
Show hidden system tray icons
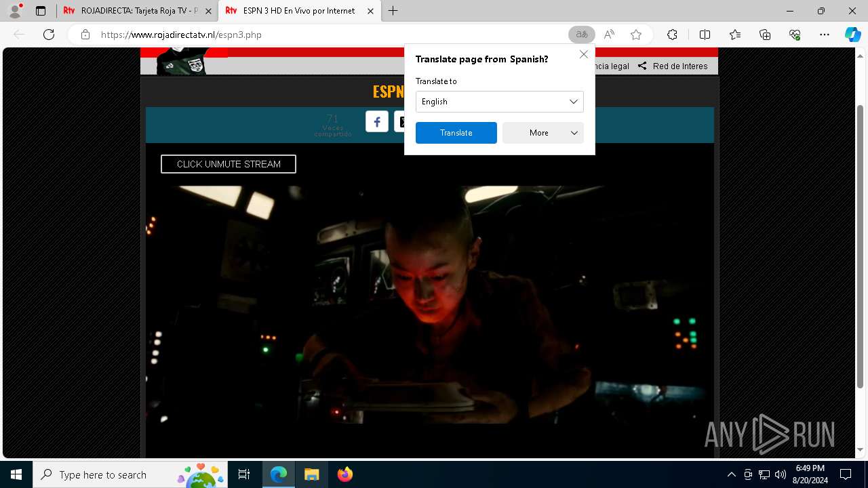click(x=731, y=474)
